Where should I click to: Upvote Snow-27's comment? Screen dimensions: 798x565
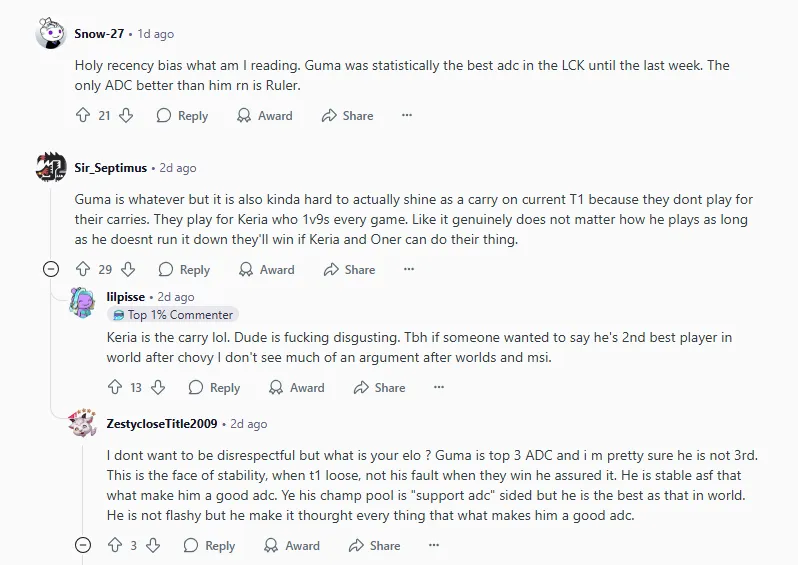(x=83, y=116)
